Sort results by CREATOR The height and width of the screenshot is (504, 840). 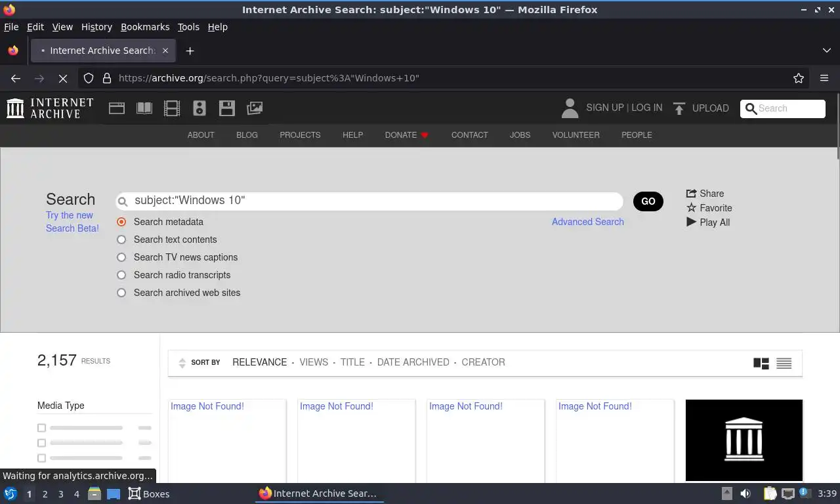[x=483, y=362]
